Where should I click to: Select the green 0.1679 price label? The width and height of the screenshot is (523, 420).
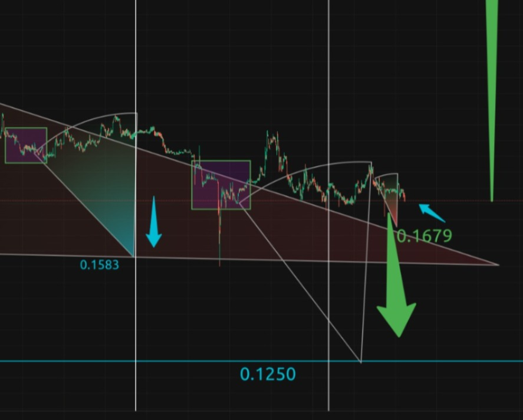coord(425,236)
